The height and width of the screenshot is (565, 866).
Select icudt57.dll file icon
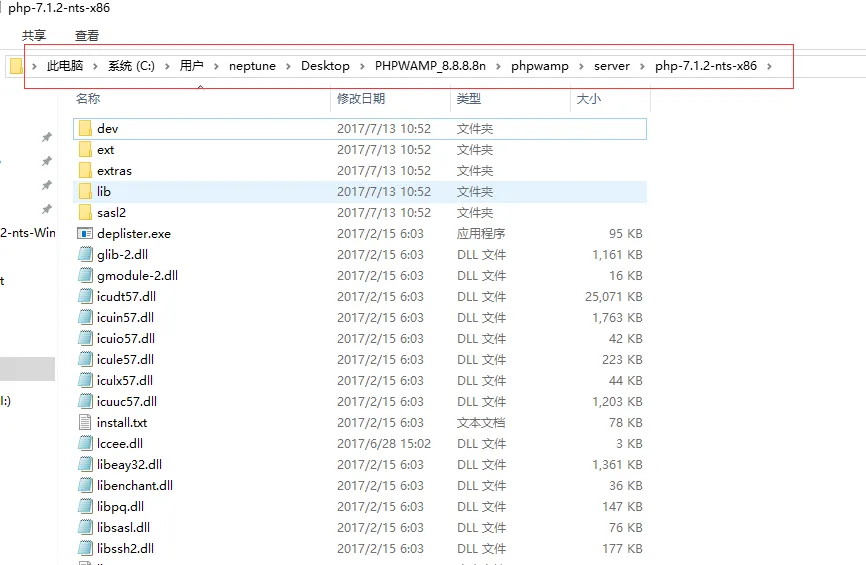coord(85,297)
